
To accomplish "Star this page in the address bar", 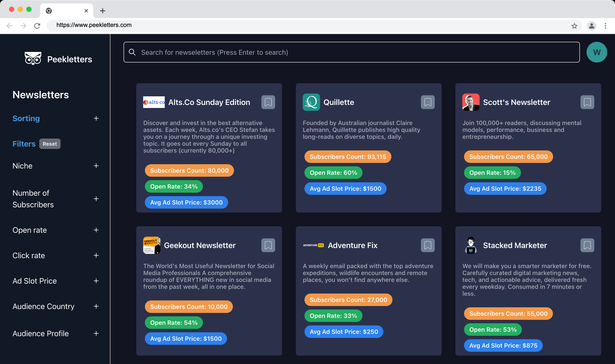I will tap(574, 25).
